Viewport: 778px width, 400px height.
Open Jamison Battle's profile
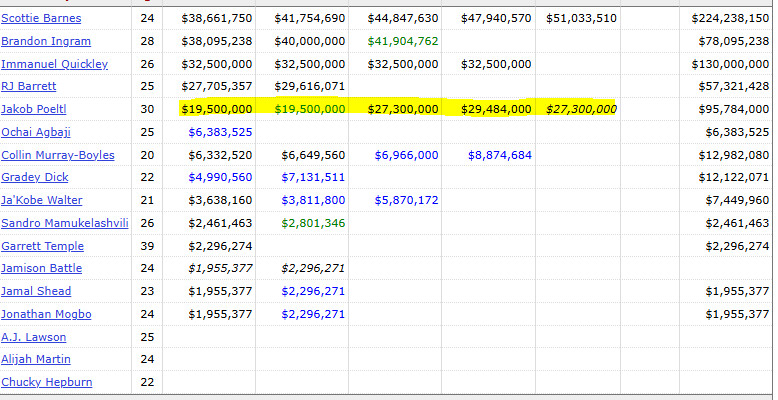41,268
